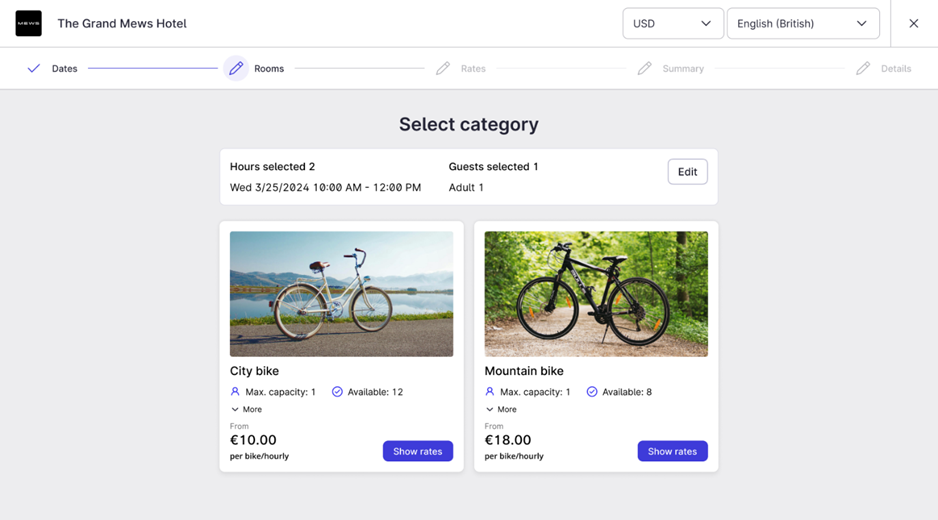
Task: Click Mountain bike availability check icon
Action: pos(592,392)
